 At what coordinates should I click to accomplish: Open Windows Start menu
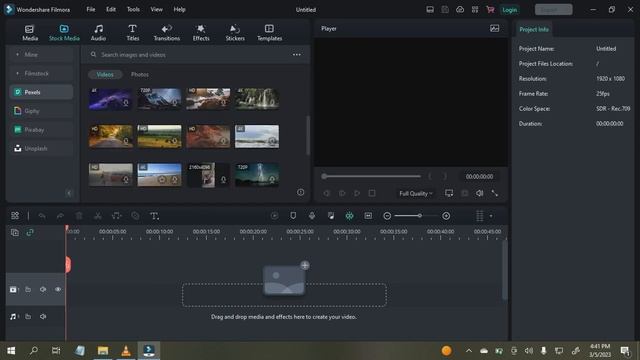11,351
